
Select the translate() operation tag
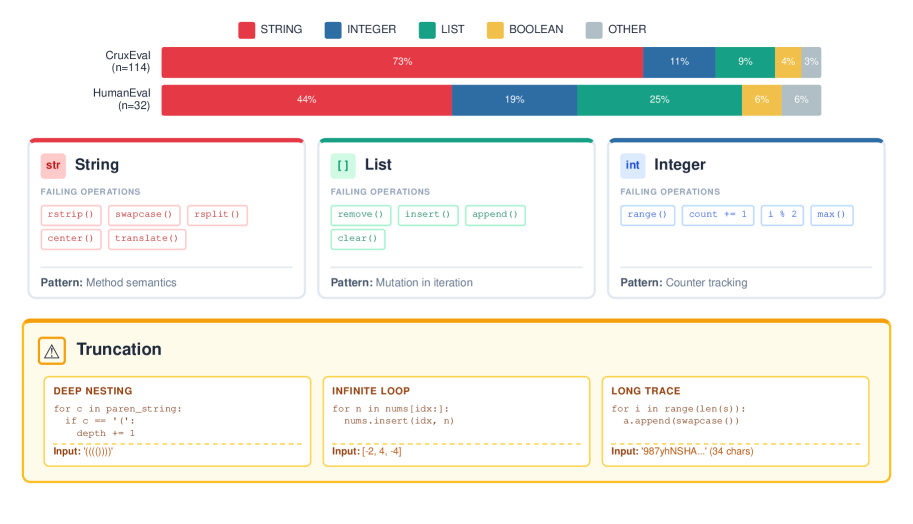click(147, 239)
